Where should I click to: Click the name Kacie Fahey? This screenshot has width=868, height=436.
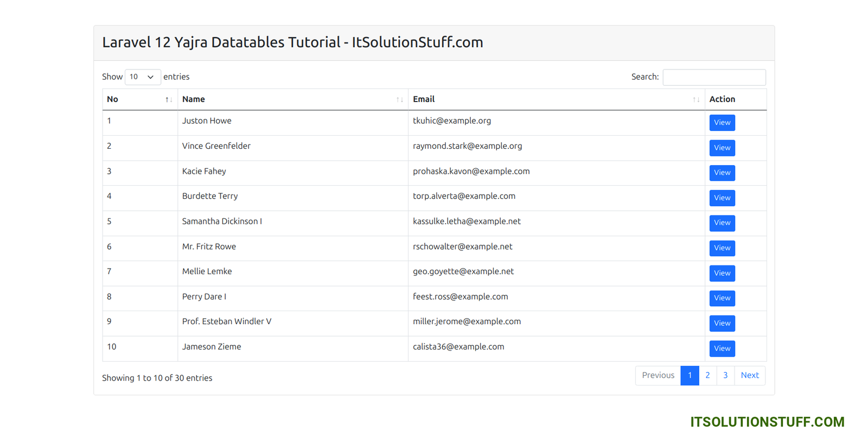(x=204, y=172)
